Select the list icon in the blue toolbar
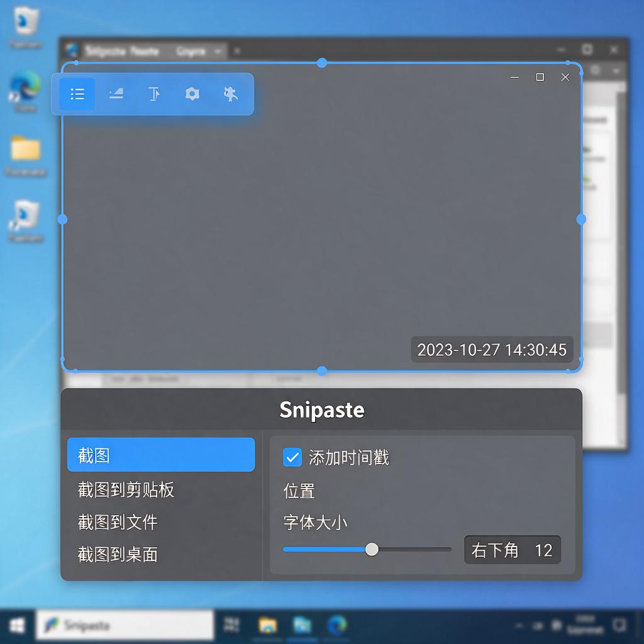This screenshot has width=644, height=644. (77, 94)
